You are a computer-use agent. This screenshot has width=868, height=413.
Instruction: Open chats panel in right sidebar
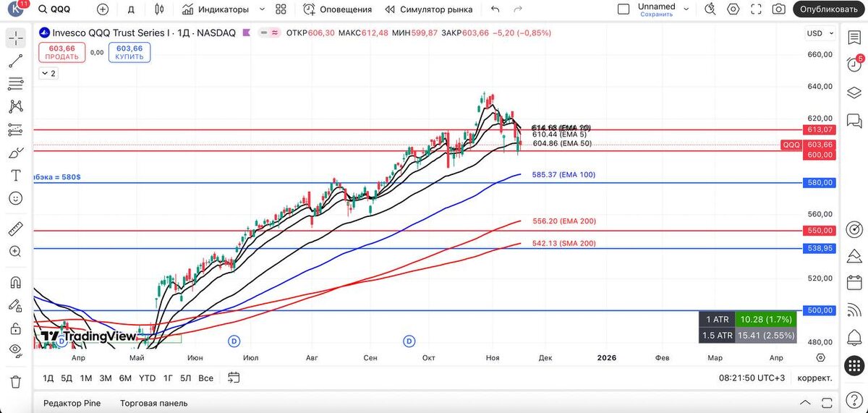tap(854, 120)
